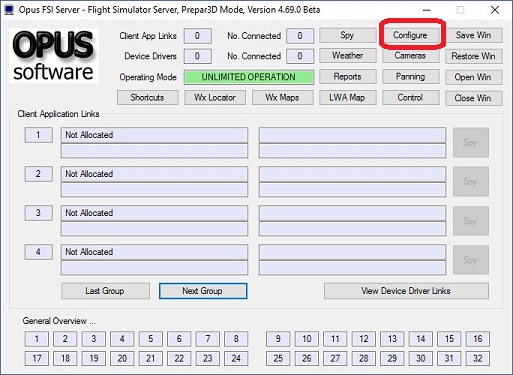Screen dimensions: 513x375
Task: Click the application icon in title bar
Action: 9,10
